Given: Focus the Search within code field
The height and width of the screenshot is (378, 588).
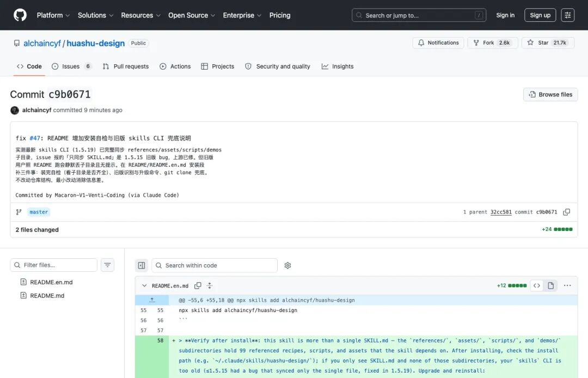Looking at the screenshot, I should 215,265.
